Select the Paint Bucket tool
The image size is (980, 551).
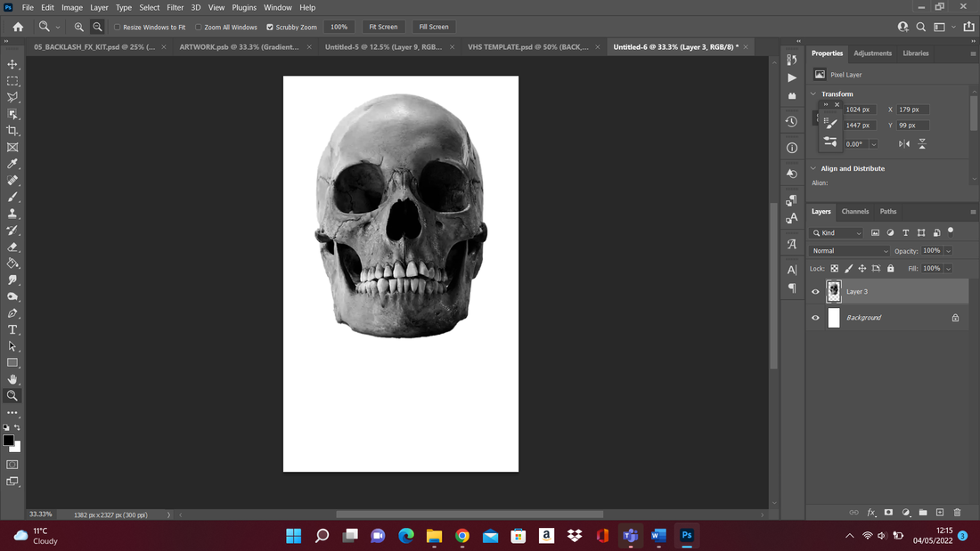click(12, 263)
